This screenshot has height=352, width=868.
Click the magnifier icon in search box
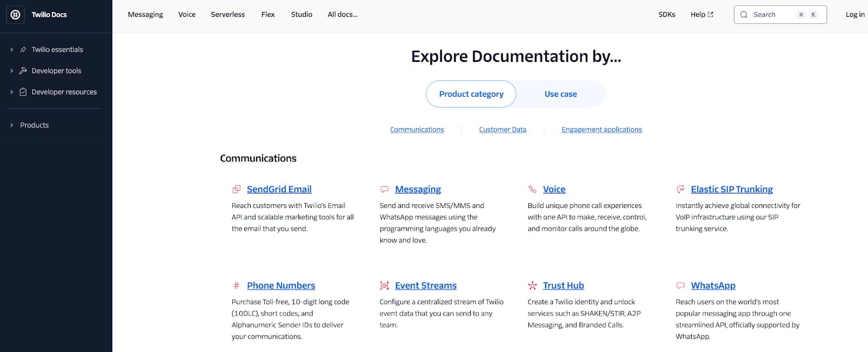pos(744,15)
